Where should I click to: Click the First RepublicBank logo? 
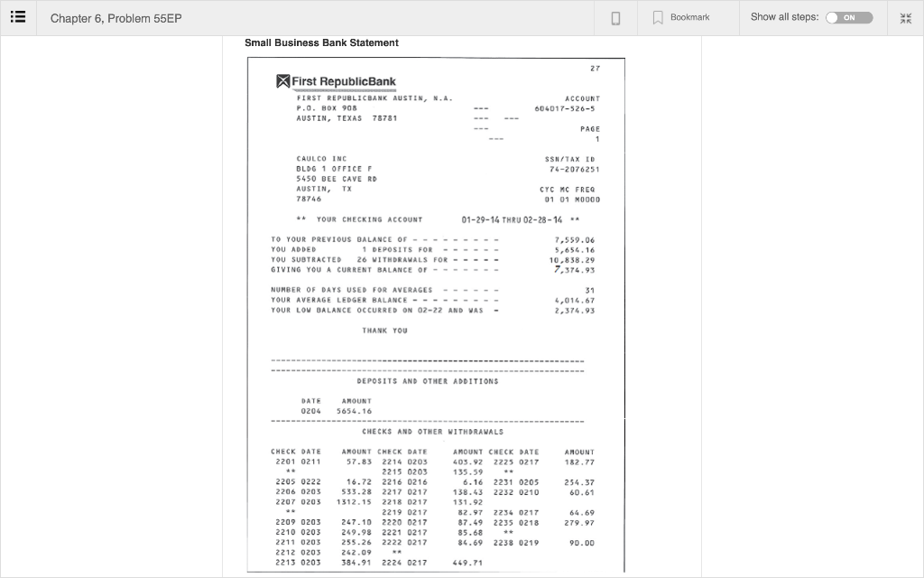coord(336,79)
